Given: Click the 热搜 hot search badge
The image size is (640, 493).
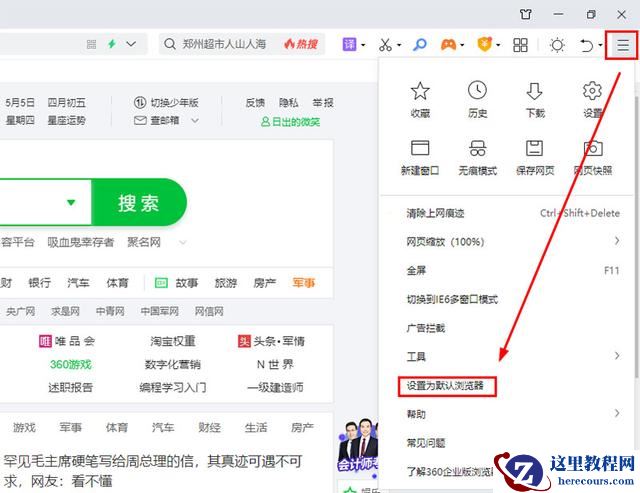Looking at the screenshot, I should coord(301,44).
